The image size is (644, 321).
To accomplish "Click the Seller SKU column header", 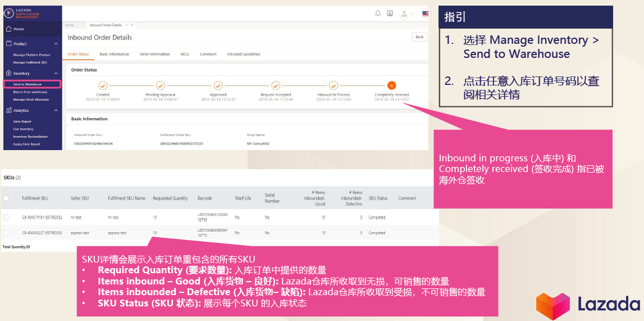I will coord(80,198).
